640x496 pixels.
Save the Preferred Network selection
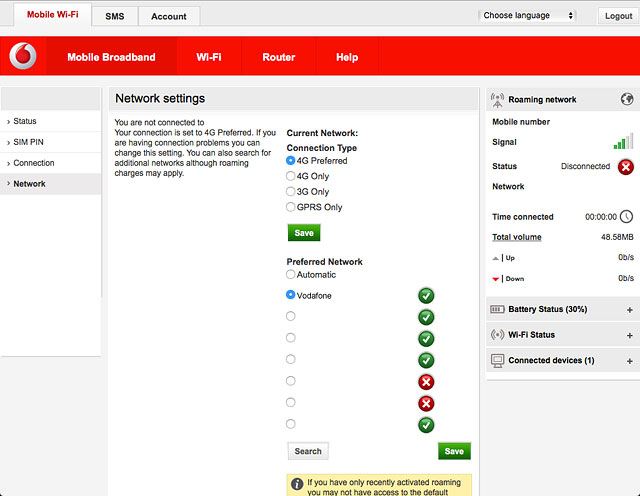pos(454,451)
